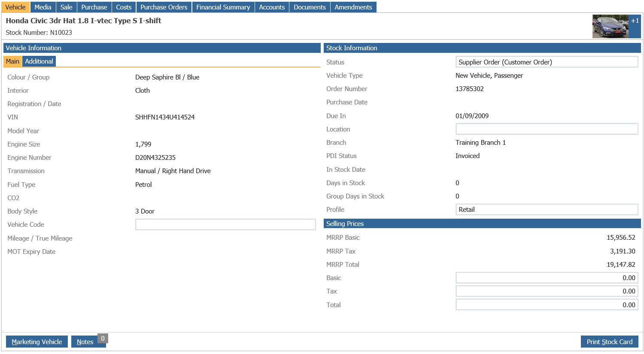Select the Main vehicle information sub-tab
The width and height of the screenshot is (644, 354).
[12, 61]
